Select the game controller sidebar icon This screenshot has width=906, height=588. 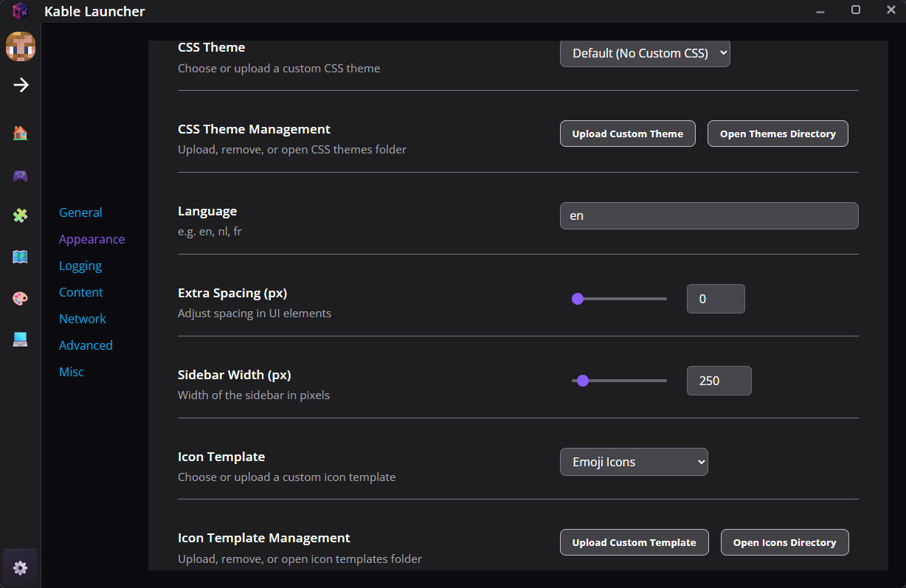(20, 176)
